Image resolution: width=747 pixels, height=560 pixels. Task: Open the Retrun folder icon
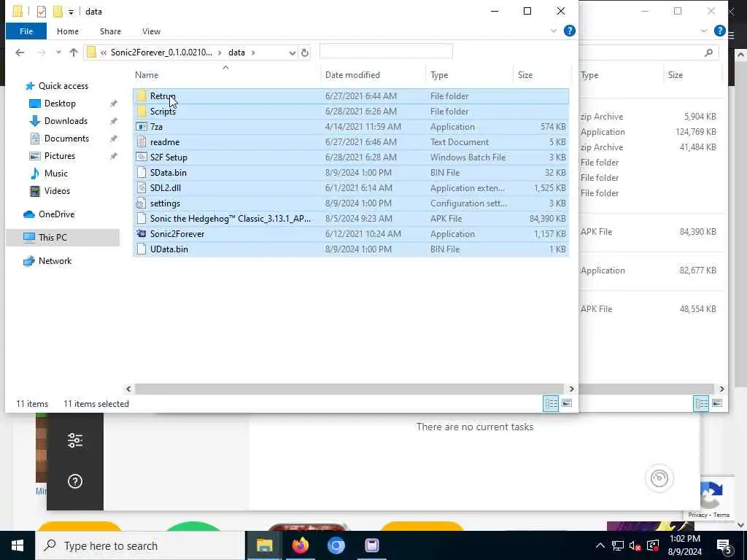pos(142,96)
